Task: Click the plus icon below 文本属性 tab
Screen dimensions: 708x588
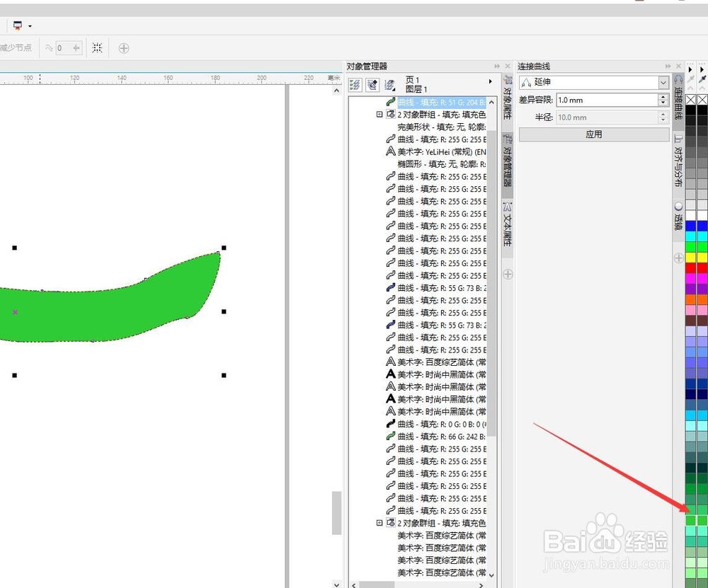Action: tap(508, 274)
